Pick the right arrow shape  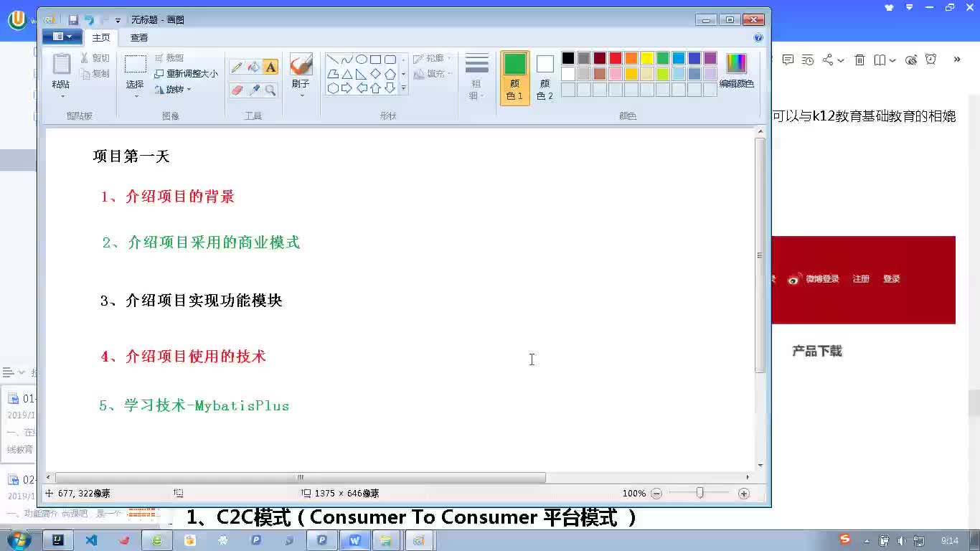(347, 88)
